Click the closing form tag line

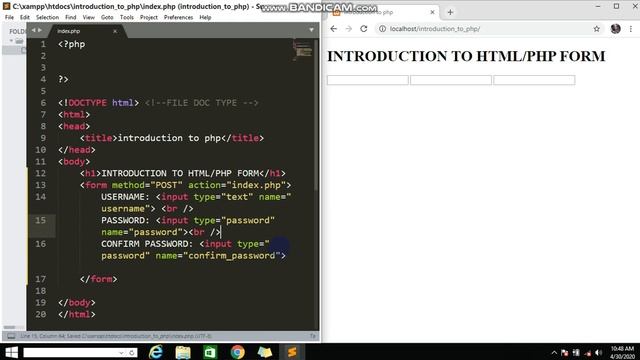[x=98, y=279]
